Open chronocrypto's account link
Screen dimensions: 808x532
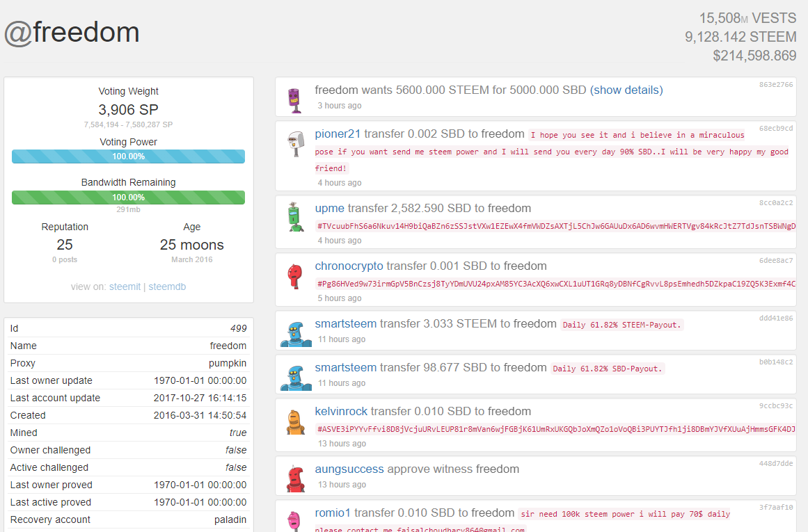tap(349, 266)
